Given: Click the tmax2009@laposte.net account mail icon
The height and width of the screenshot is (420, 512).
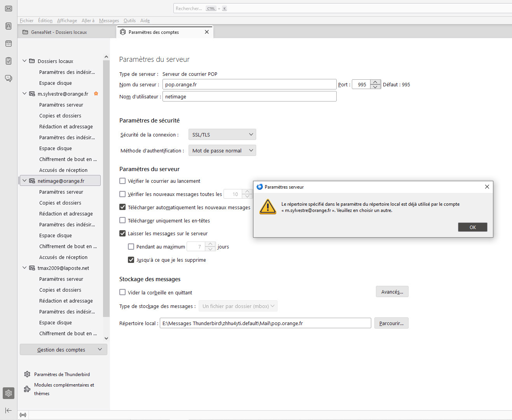Looking at the screenshot, I should [32, 268].
